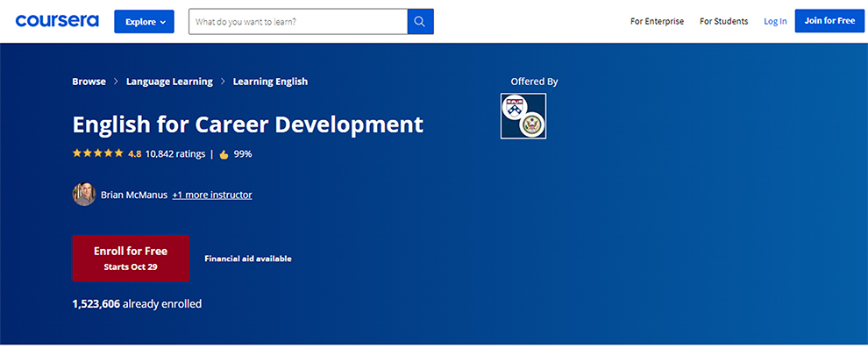Open the For Students link
This screenshot has width=868, height=348.
723,22
